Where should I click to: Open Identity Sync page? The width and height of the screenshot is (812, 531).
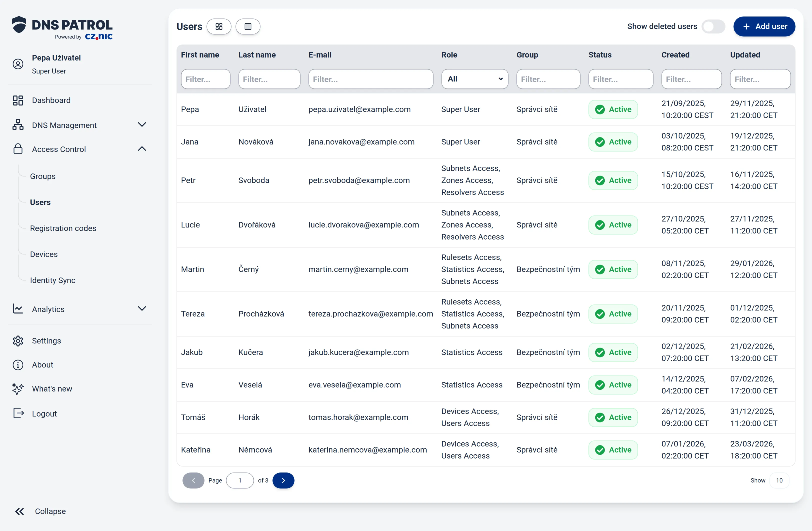point(52,280)
